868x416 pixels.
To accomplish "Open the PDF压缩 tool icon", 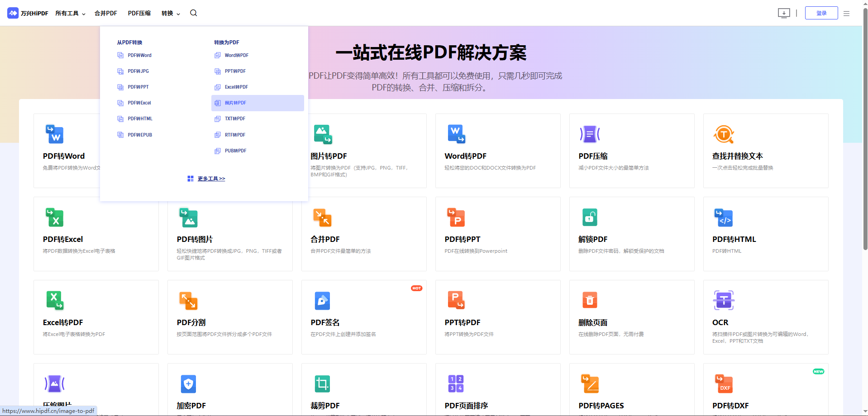I will pyautogui.click(x=590, y=134).
